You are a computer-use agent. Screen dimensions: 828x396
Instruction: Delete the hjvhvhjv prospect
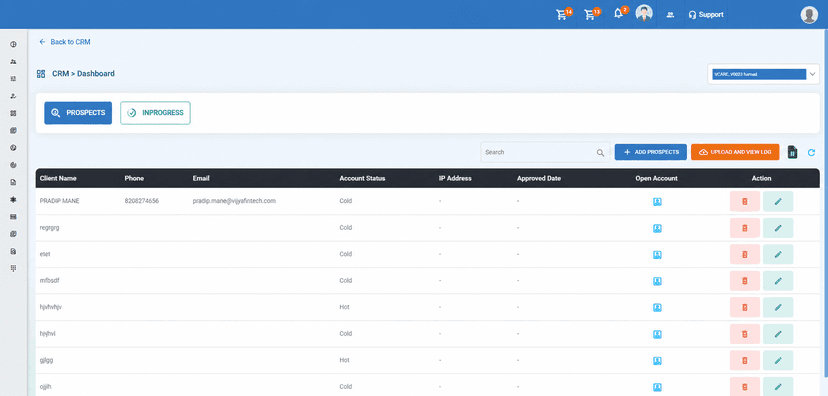pyautogui.click(x=745, y=307)
